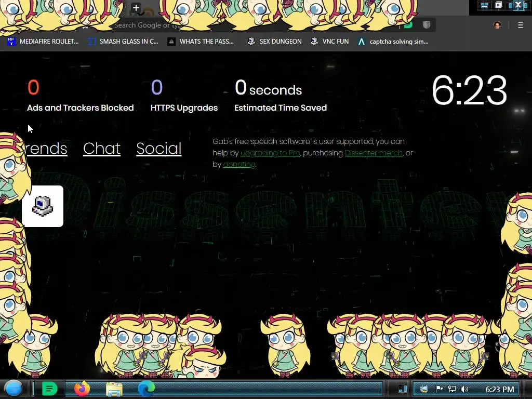Click the first system tray icon
This screenshot has height=399, width=532.
[423, 389]
